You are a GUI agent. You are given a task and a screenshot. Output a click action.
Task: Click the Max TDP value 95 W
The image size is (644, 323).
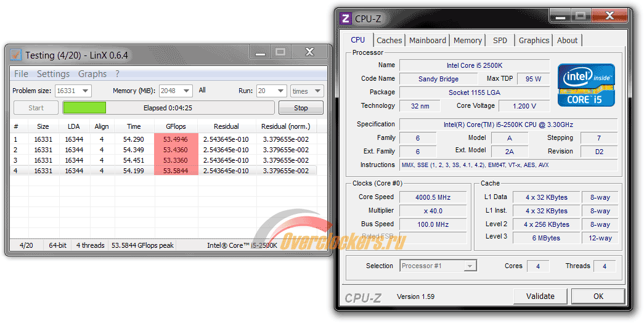pyautogui.click(x=533, y=79)
